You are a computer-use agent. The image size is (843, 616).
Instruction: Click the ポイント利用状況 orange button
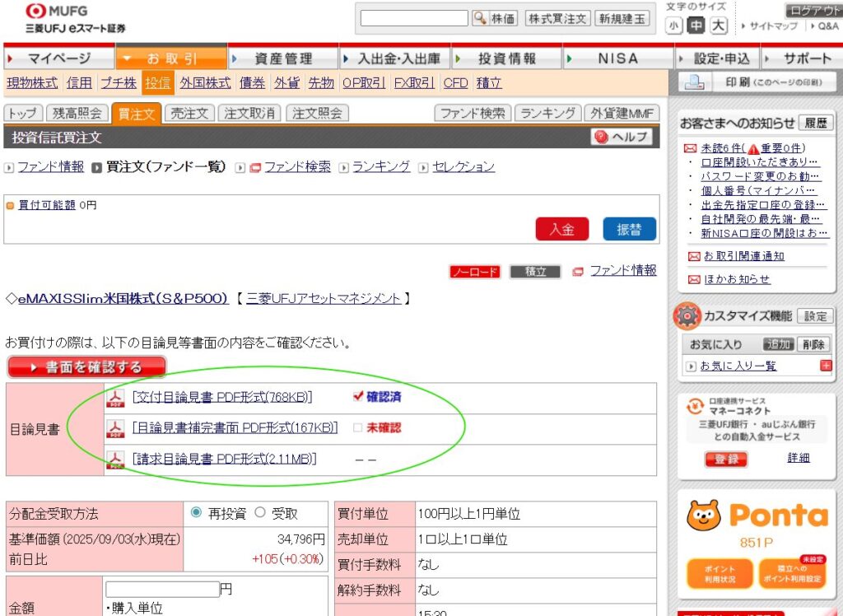(720, 573)
